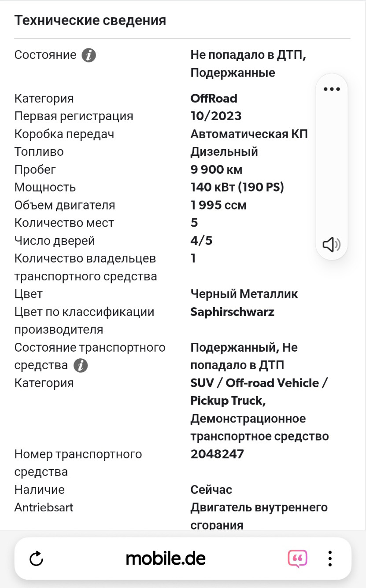Tap the engine displacement value 1 995 ссм

tap(218, 205)
